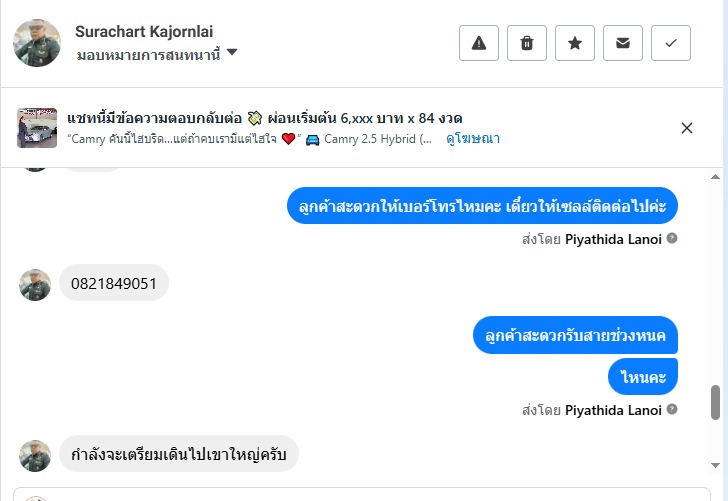Open the assign conversation dropdown arrow
Screen dimensions: 728x501
(232, 52)
